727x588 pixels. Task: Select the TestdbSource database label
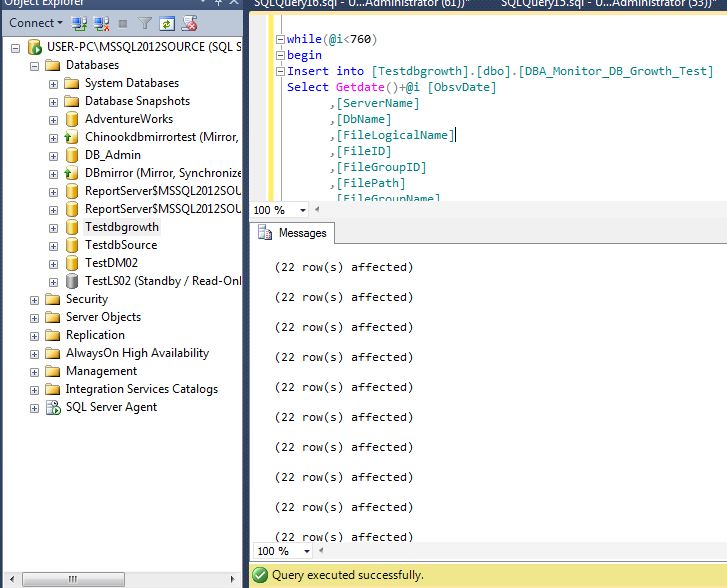[121, 245]
